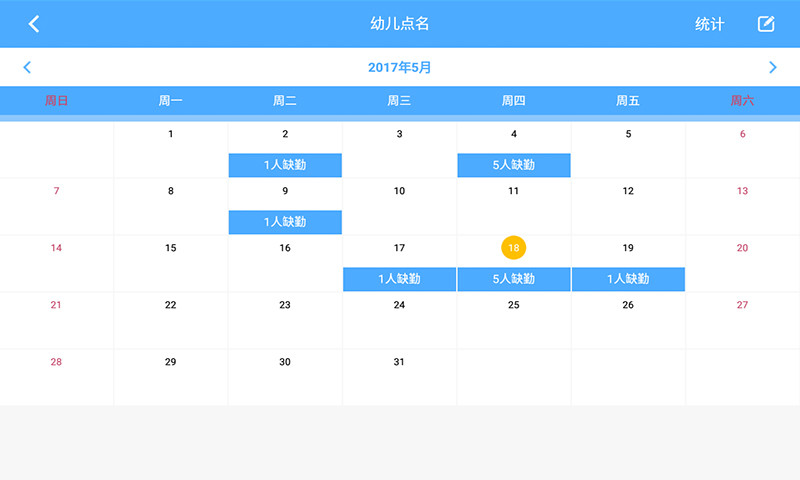This screenshot has width=800, height=480.
Task: Select May 31 in the calendar
Action: click(399, 376)
